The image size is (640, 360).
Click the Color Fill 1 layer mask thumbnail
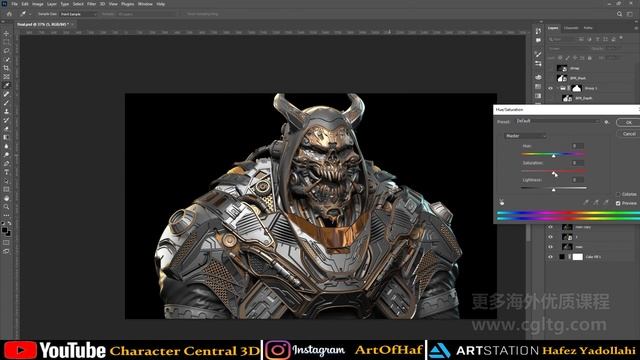[x=578, y=257]
